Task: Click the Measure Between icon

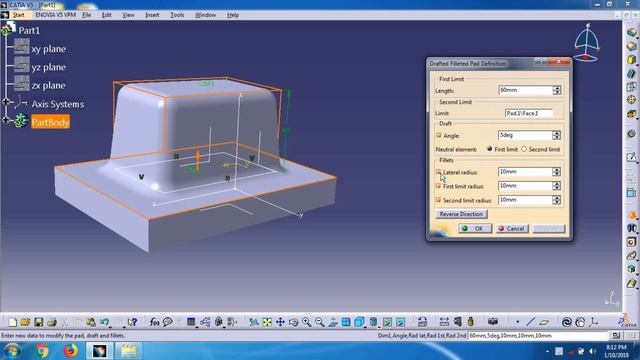Action: [x=444, y=322]
